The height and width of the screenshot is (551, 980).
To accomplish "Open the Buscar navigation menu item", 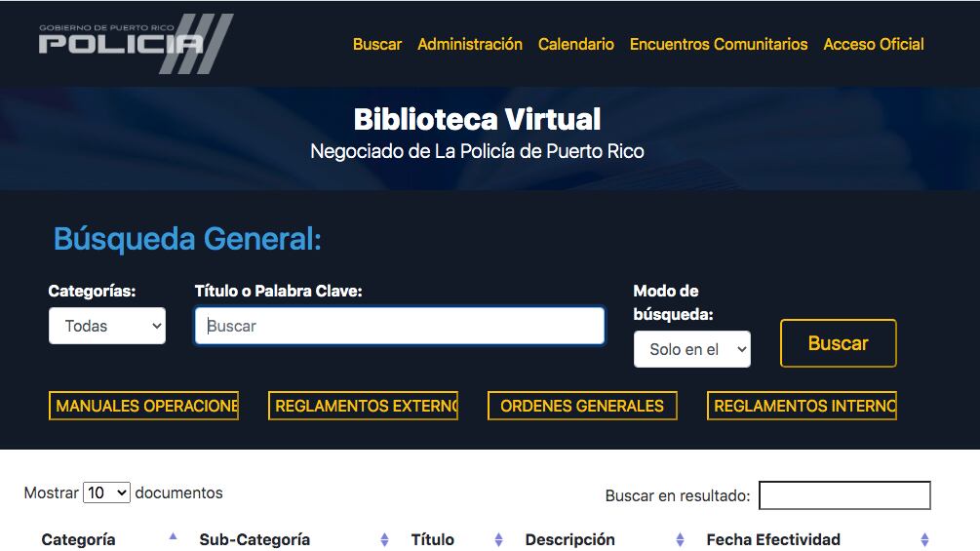I will pos(377,44).
